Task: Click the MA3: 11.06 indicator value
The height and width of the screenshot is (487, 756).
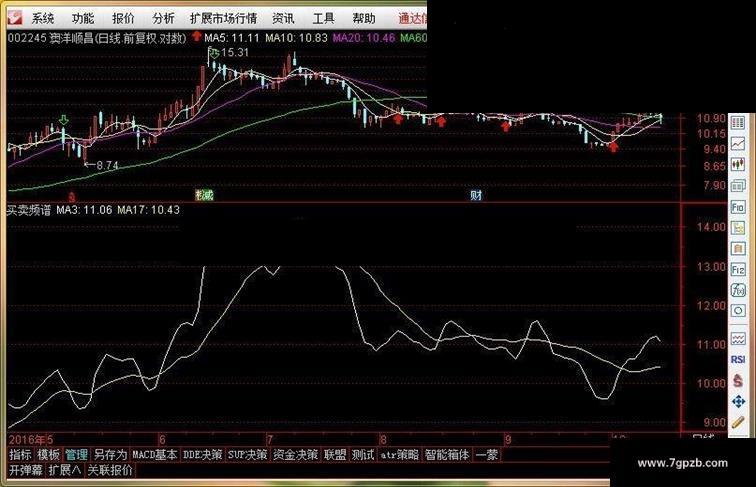Action: [84, 210]
